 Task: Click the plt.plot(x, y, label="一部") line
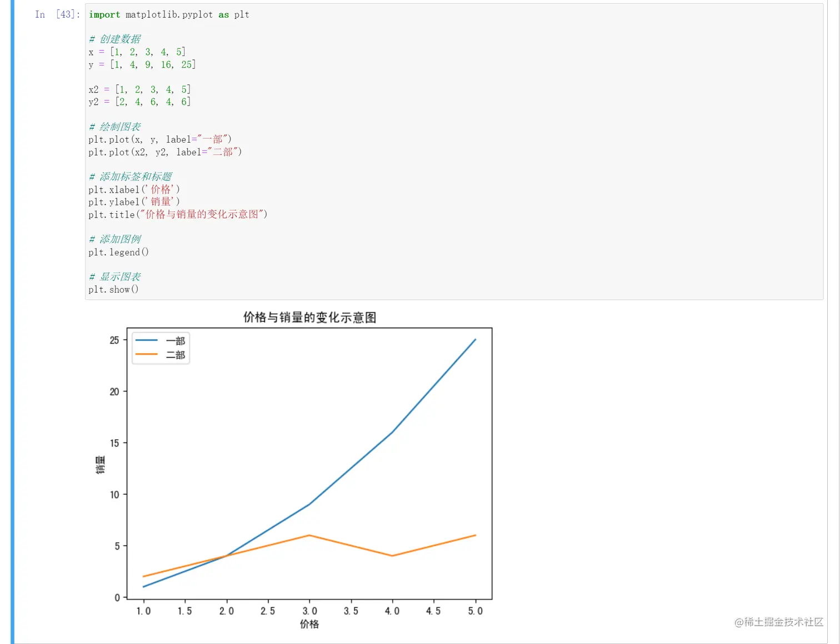(x=160, y=139)
